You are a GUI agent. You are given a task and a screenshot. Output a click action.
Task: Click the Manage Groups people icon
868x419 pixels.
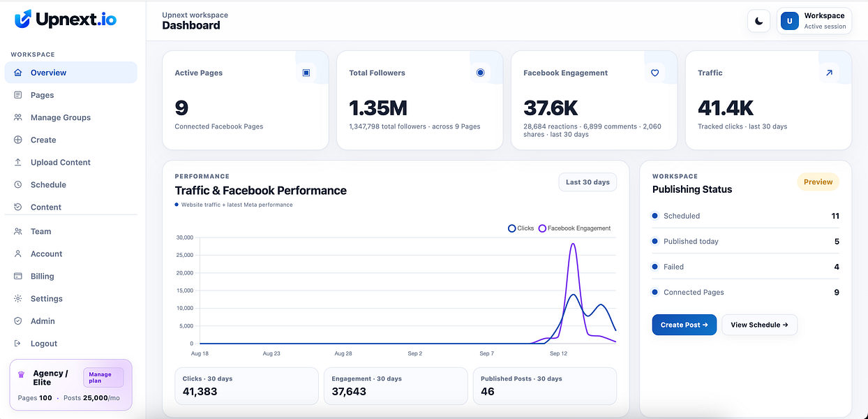pos(18,117)
